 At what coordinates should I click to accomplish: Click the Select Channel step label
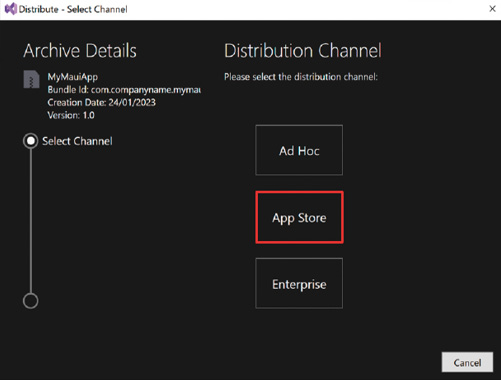(x=77, y=141)
